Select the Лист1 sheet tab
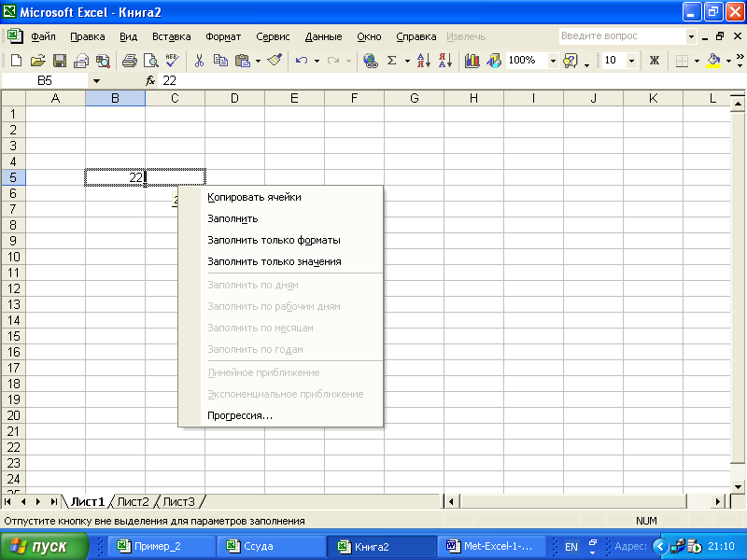This screenshot has height=560, width=747. click(x=87, y=501)
